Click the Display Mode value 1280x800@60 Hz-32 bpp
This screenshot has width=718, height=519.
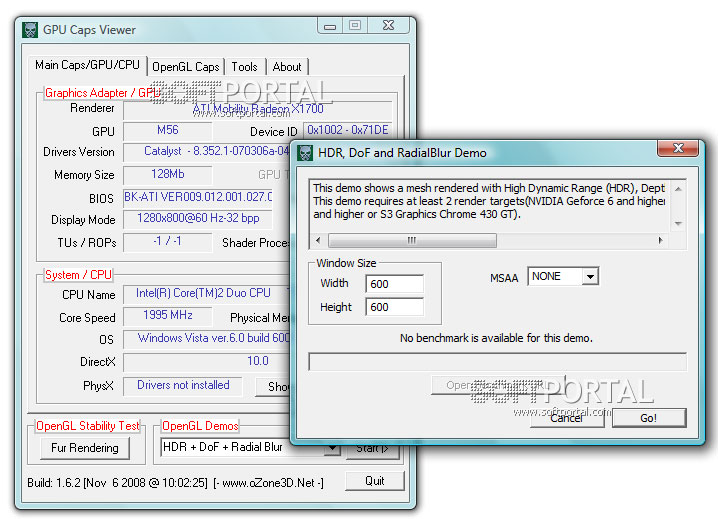198,219
